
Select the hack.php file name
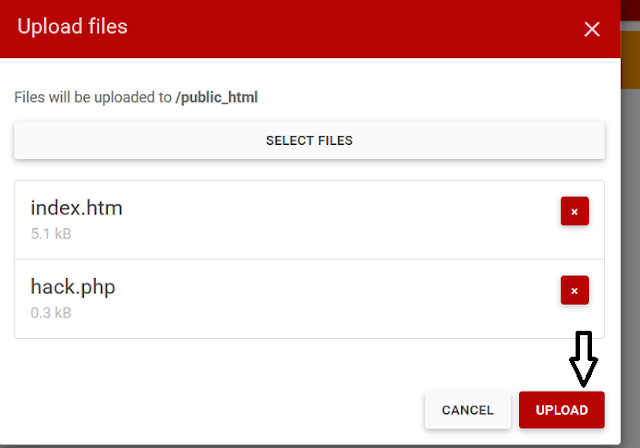click(73, 287)
